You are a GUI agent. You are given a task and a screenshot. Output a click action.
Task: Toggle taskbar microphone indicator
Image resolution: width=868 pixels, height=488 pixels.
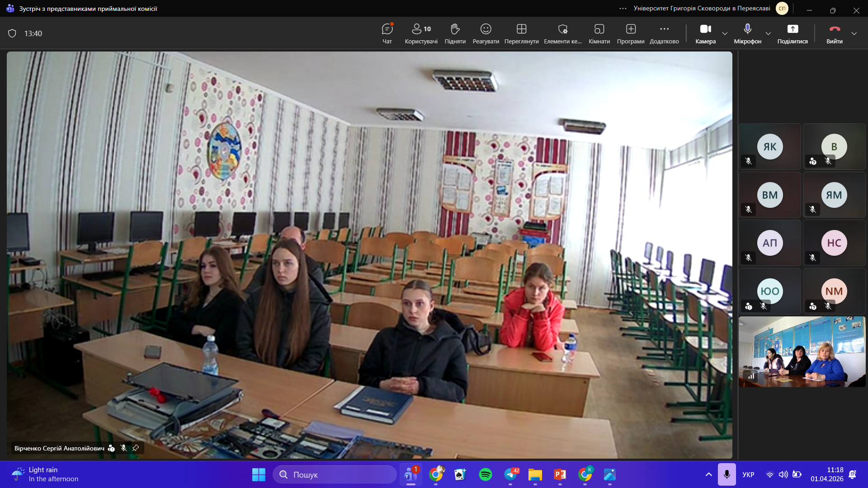(x=726, y=474)
